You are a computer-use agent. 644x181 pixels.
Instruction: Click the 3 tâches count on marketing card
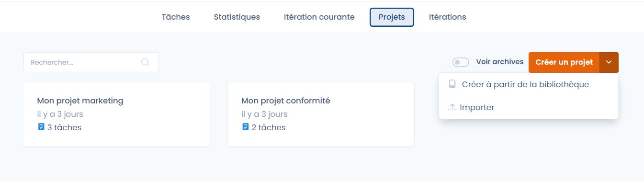(x=64, y=127)
